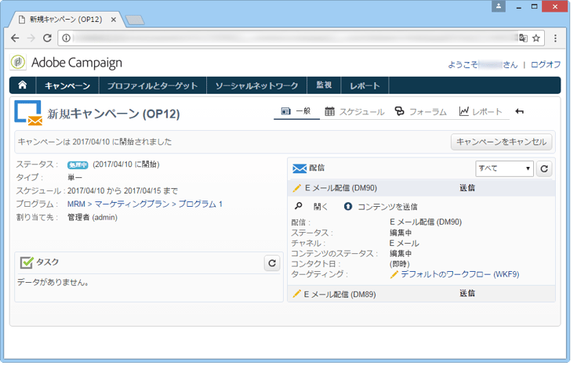Image resolution: width=588 pixels, height=380 pixels.
Task: Click the 新規キャンペーン (OP12) page title
Action: point(114,114)
